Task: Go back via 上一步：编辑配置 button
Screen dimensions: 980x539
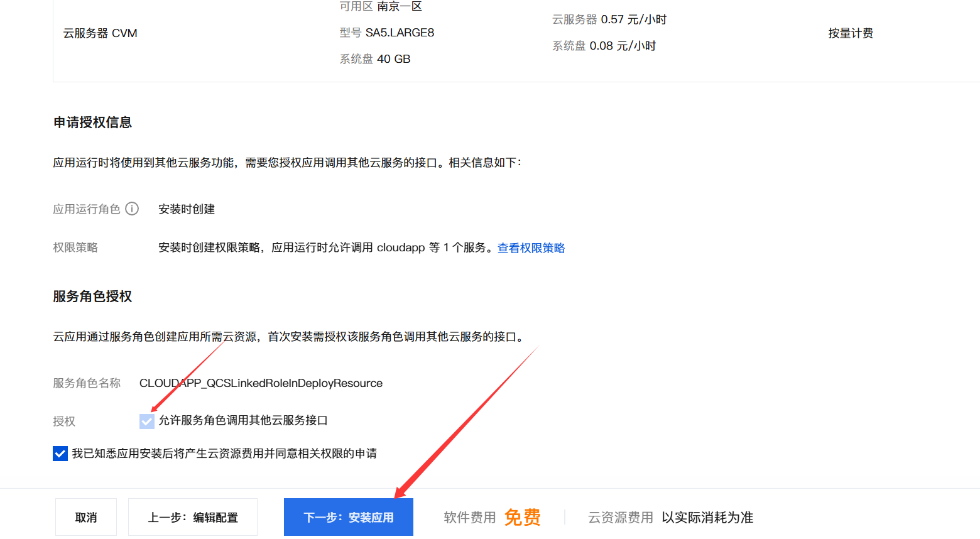Action: tap(193, 517)
